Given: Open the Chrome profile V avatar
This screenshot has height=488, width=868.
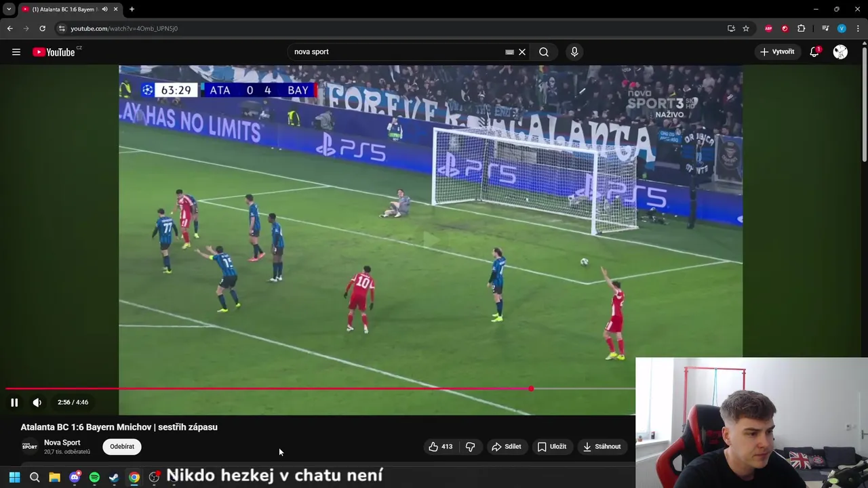Looking at the screenshot, I should (842, 28).
